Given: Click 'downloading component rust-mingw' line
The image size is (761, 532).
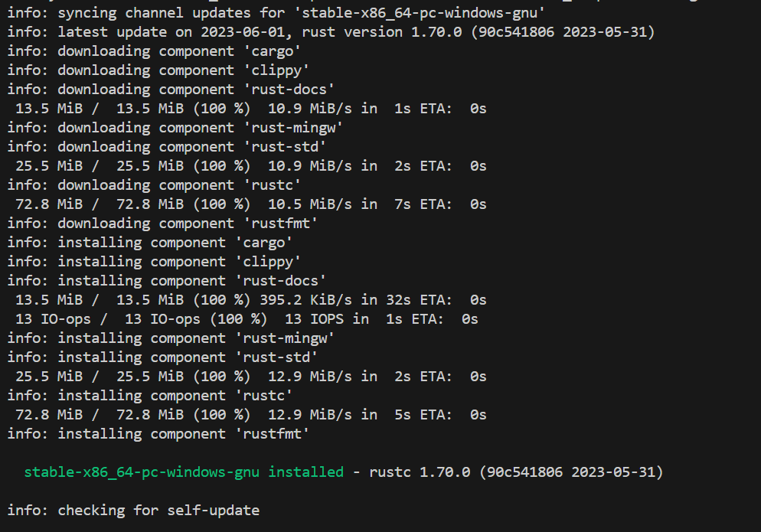Looking at the screenshot, I should [x=175, y=128].
